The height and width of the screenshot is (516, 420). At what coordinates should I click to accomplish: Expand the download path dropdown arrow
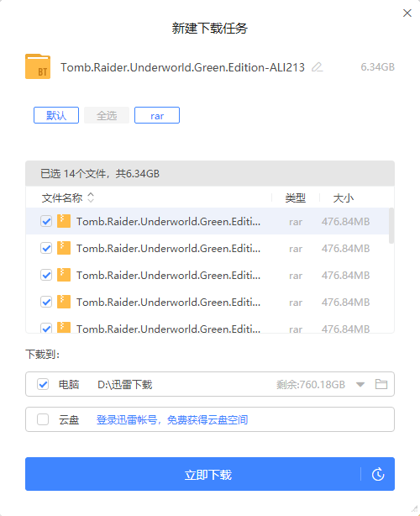click(360, 384)
